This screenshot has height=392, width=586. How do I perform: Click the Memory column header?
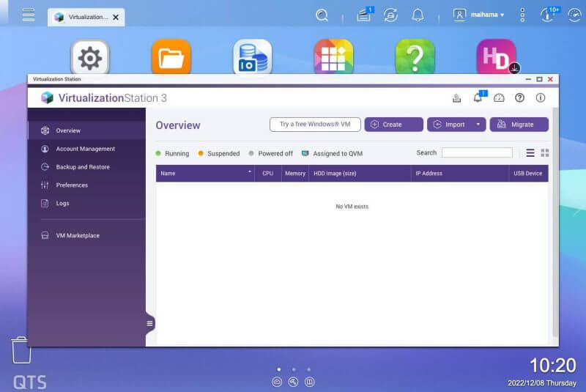pos(295,174)
